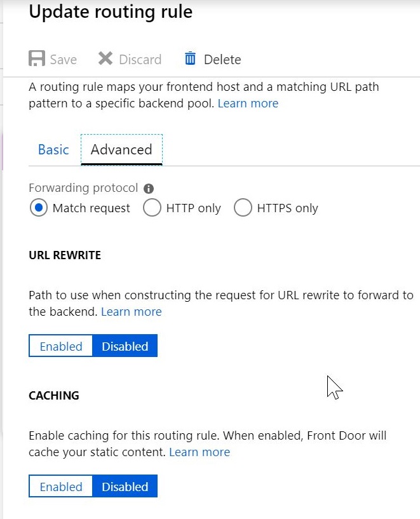Click the Delete text label
The height and width of the screenshot is (519, 420).
coord(222,60)
